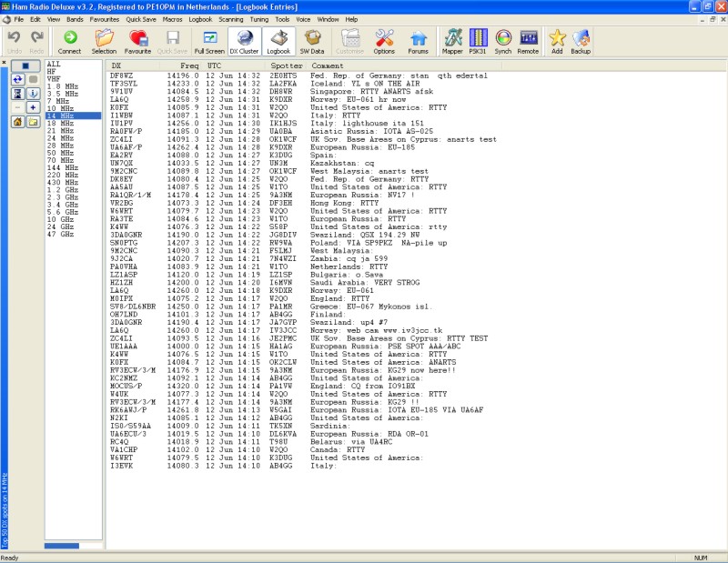The width and height of the screenshot is (728, 563).
Task: Select the VA1CHP Canada spot
Action: (x=238, y=449)
